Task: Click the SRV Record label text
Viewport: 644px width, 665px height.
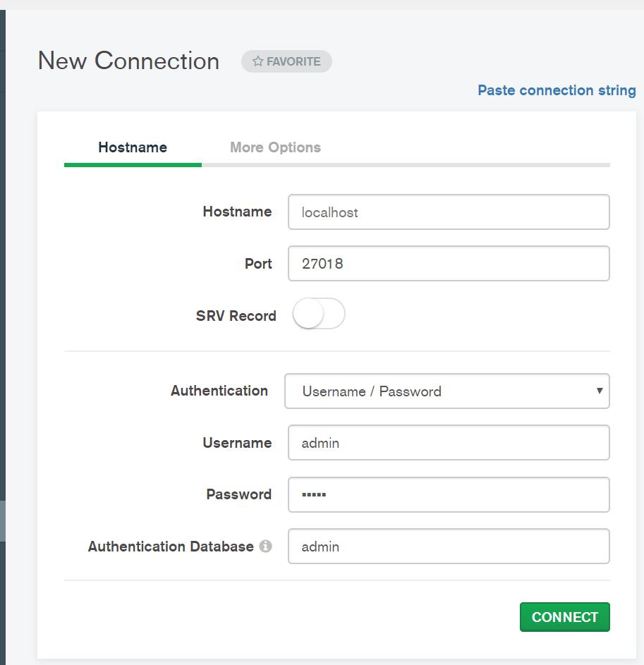Action: tap(236, 315)
